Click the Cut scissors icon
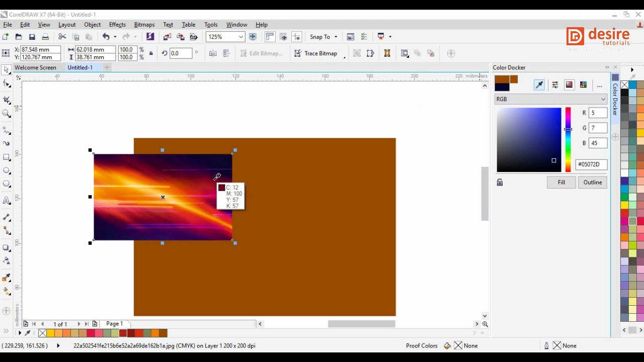This screenshot has height=362, width=644. point(62,37)
